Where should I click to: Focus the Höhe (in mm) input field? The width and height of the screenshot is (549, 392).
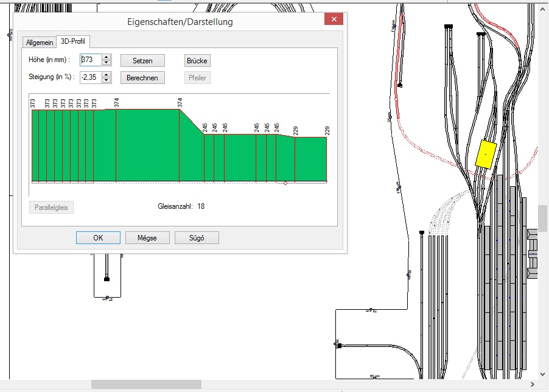tap(91, 60)
